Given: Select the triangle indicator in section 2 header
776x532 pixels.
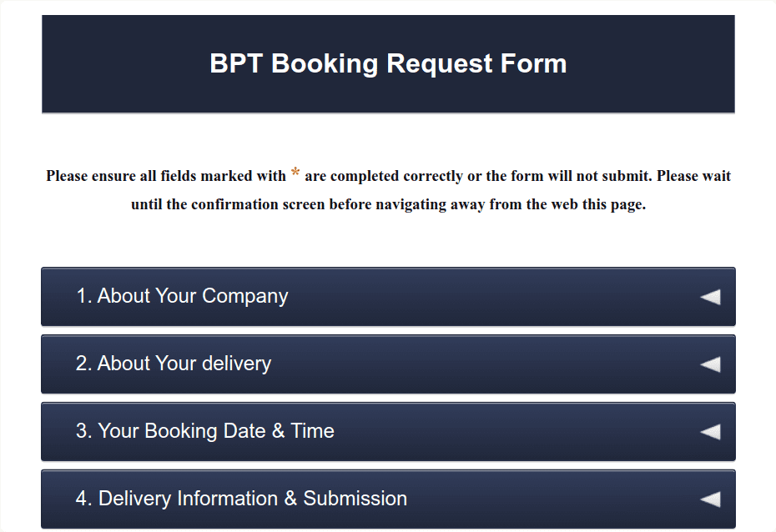Looking at the screenshot, I should 708,364.
